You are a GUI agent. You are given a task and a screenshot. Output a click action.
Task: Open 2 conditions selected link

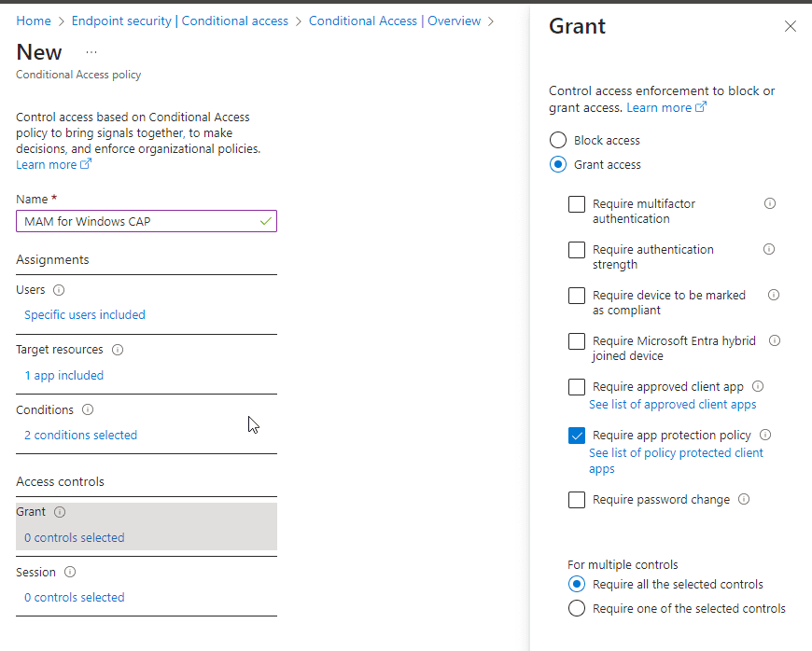(x=80, y=436)
